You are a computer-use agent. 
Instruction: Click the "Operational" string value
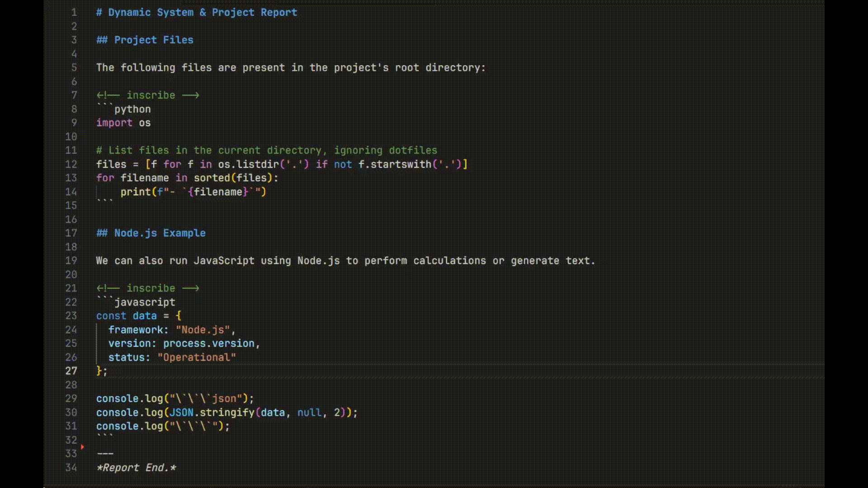(197, 357)
